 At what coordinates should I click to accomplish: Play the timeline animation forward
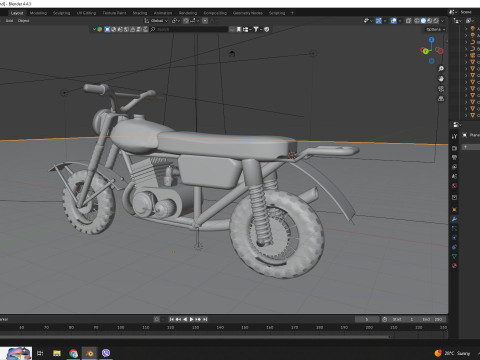pos(192,319)
